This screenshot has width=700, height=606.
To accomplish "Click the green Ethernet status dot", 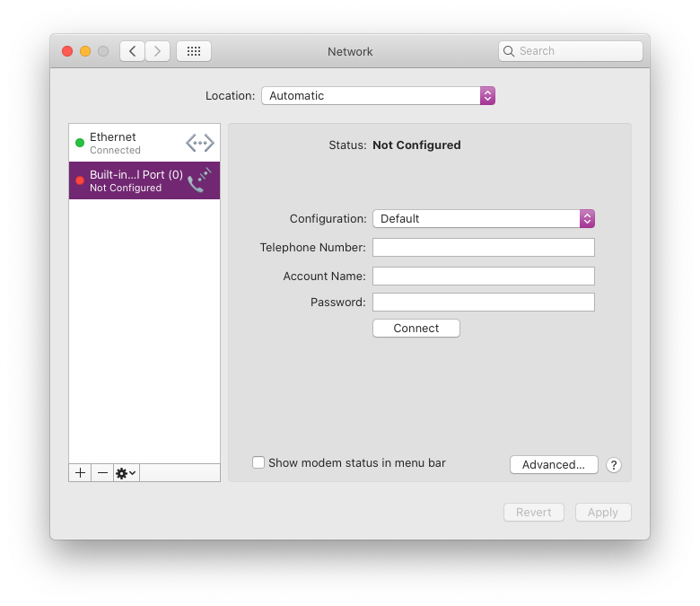I will (x=80, y=143).
